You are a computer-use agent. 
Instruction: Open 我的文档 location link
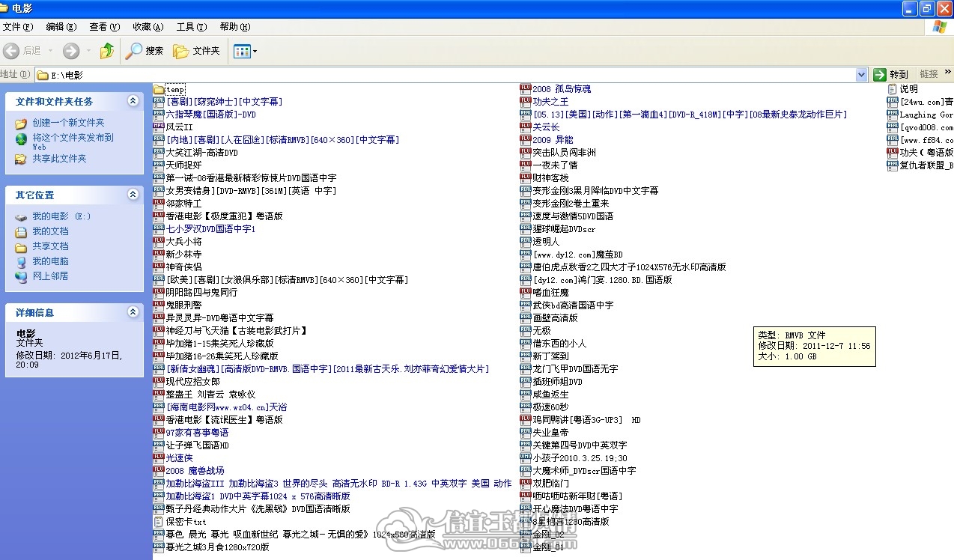(50, 231)
